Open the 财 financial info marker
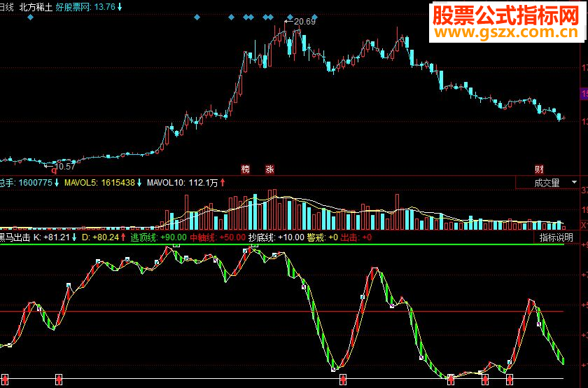The height and width of the screenshot is (388, 588). [539, 169]
